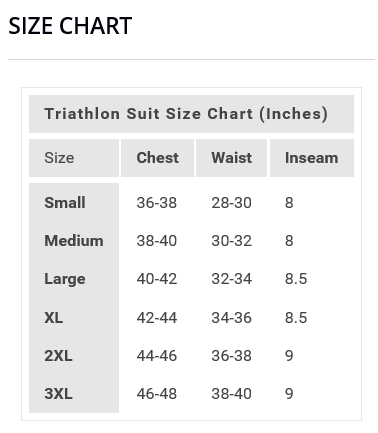Click chest value 42-44 for XL
Image resolution: width=378 pixels, height=433 pixels.
pos(157,317)
